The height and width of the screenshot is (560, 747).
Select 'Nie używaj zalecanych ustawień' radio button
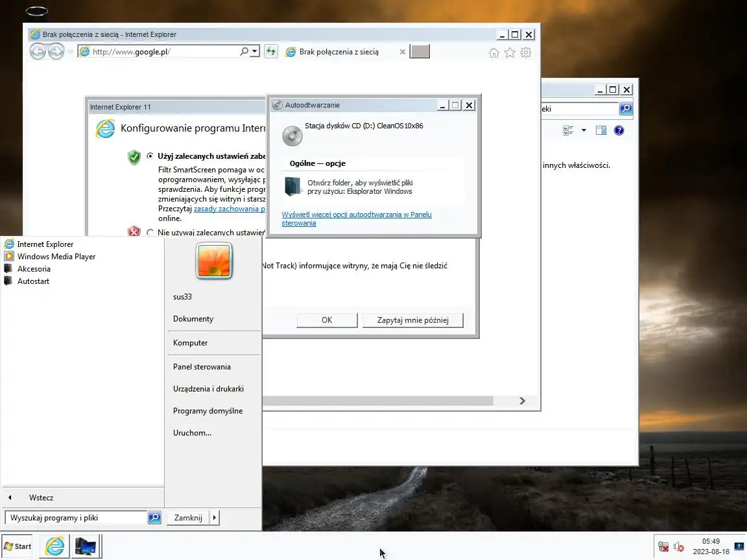[x=150, y=233]
